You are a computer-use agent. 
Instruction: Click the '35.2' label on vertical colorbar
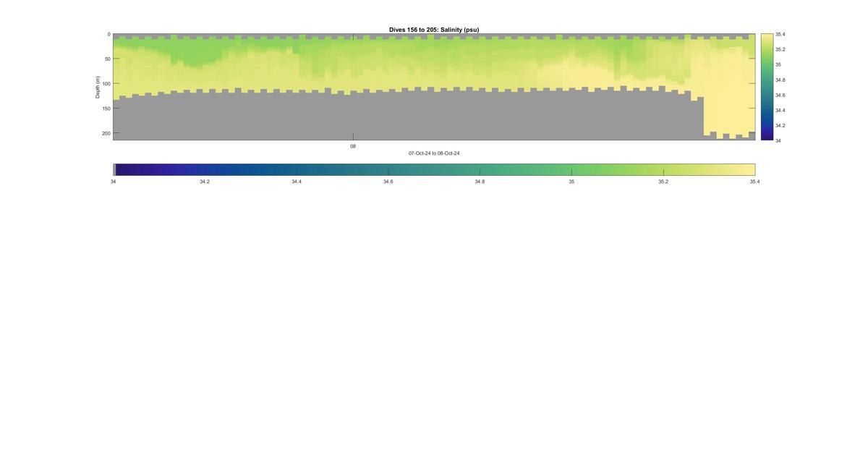tap(780, 49)
